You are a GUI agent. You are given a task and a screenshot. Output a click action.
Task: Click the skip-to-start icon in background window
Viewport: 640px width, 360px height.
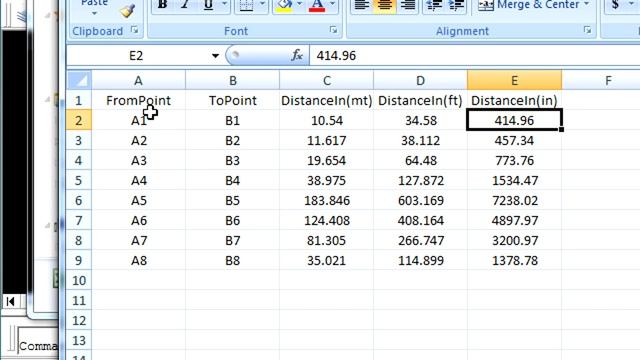tap(11, 301)
